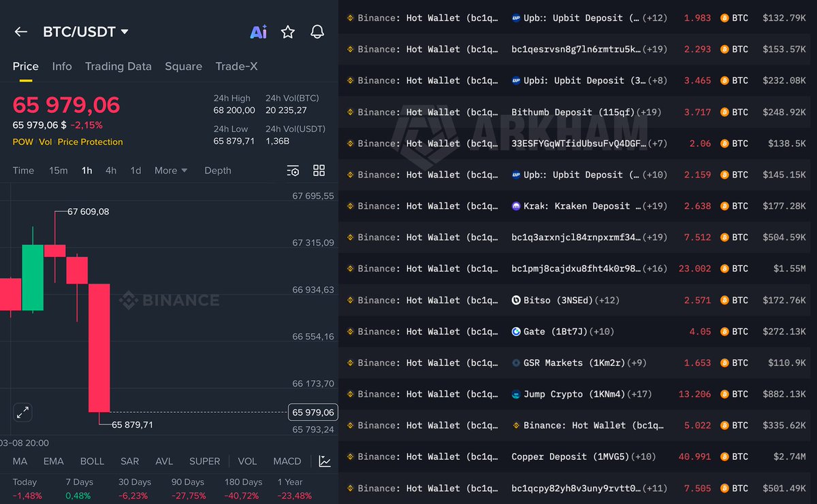Click the Vol tag
The image size is (817, 504).
(x=45, y=142)
